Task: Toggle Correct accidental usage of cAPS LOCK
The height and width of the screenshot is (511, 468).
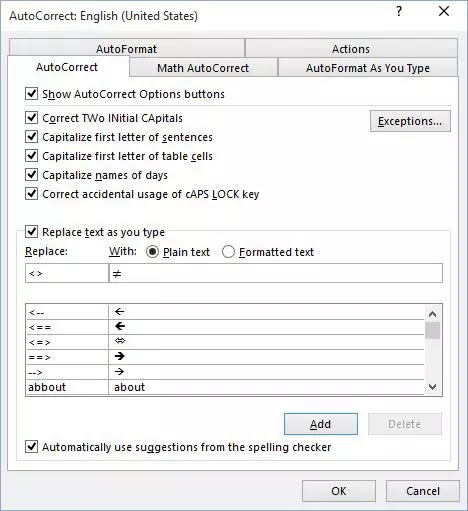Action: pyautogui.click(x=32, y=194)
